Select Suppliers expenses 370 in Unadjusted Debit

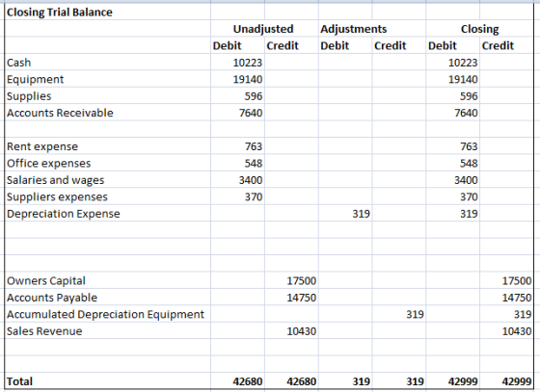coord(254,197)
